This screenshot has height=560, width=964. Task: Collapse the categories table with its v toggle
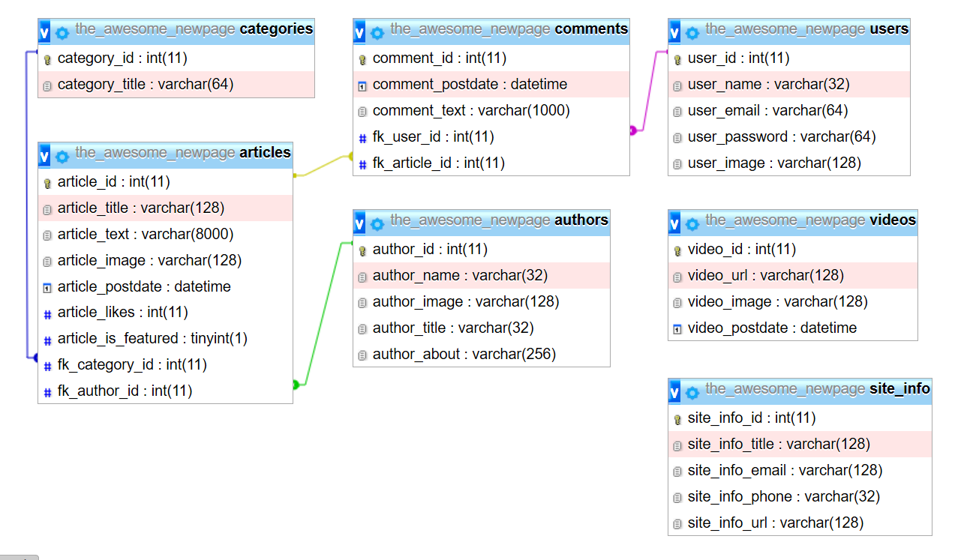click(x=44, y=32)
